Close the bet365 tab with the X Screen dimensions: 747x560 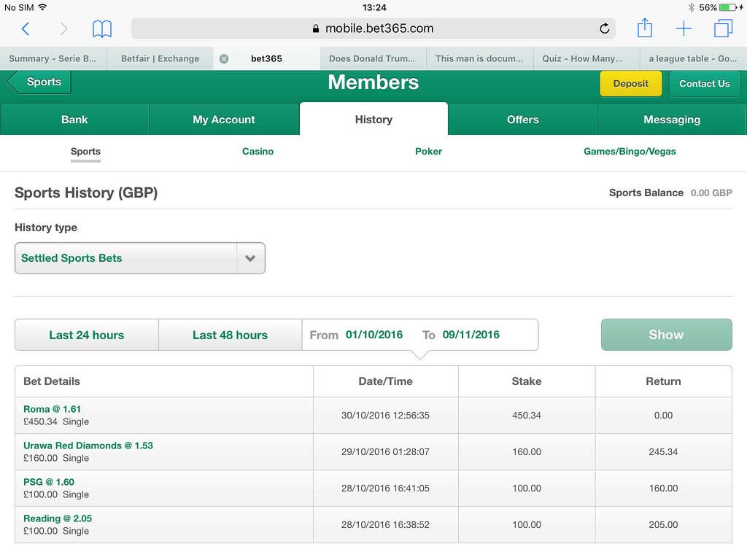coord(224,58)
